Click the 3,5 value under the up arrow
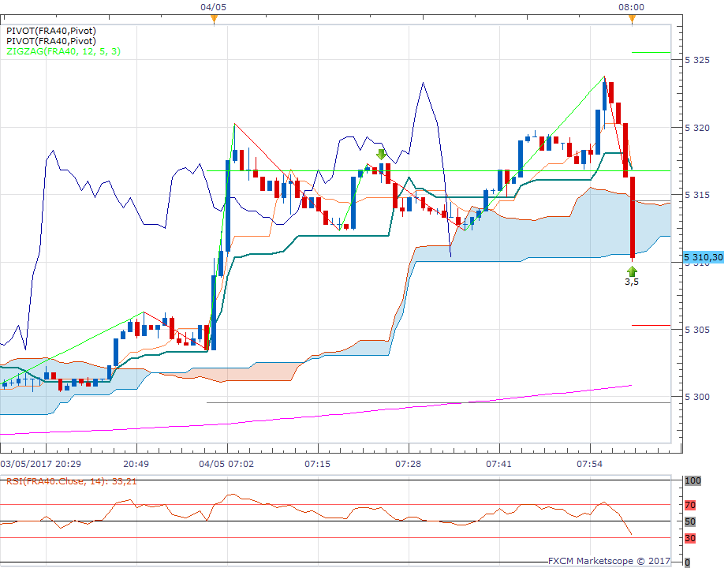 (x=632, y=282)
